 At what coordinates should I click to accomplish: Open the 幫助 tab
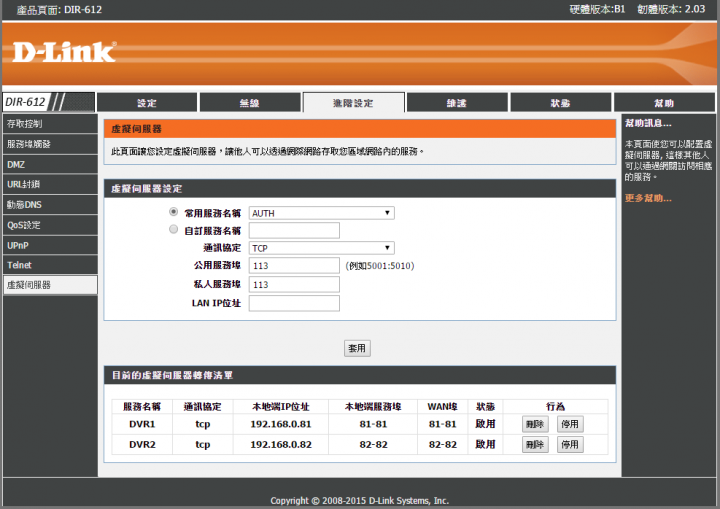point(664,102)
